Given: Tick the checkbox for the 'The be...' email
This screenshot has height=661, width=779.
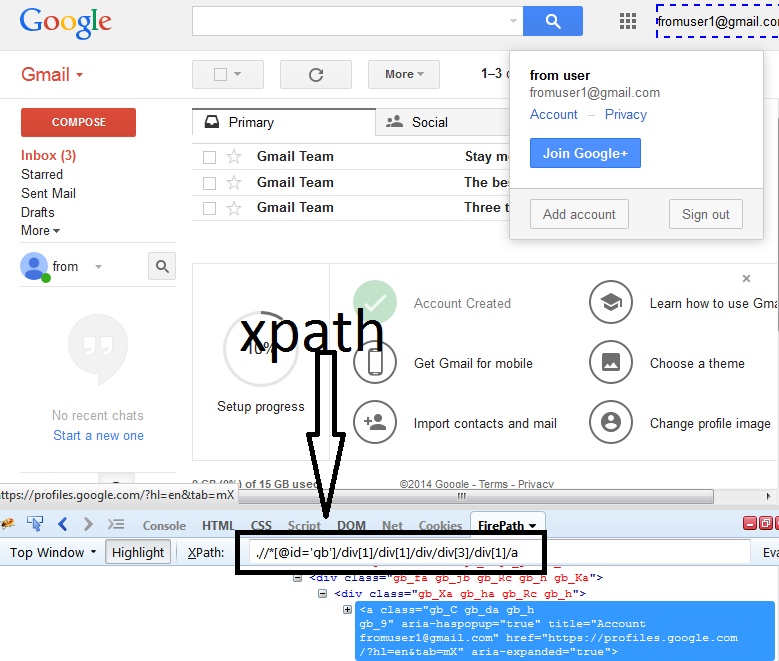Looking at the screenshot, I should (x=210, y=183).
